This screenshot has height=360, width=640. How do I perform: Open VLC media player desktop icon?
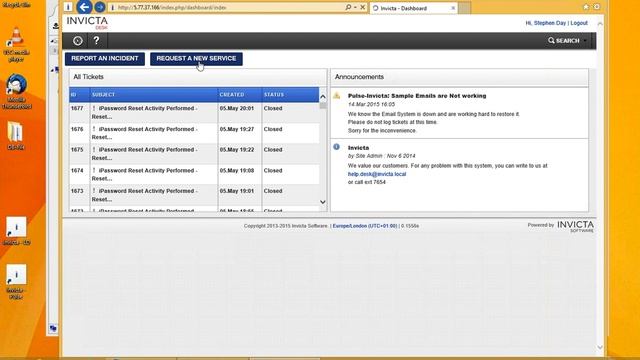tap(16, 45)
